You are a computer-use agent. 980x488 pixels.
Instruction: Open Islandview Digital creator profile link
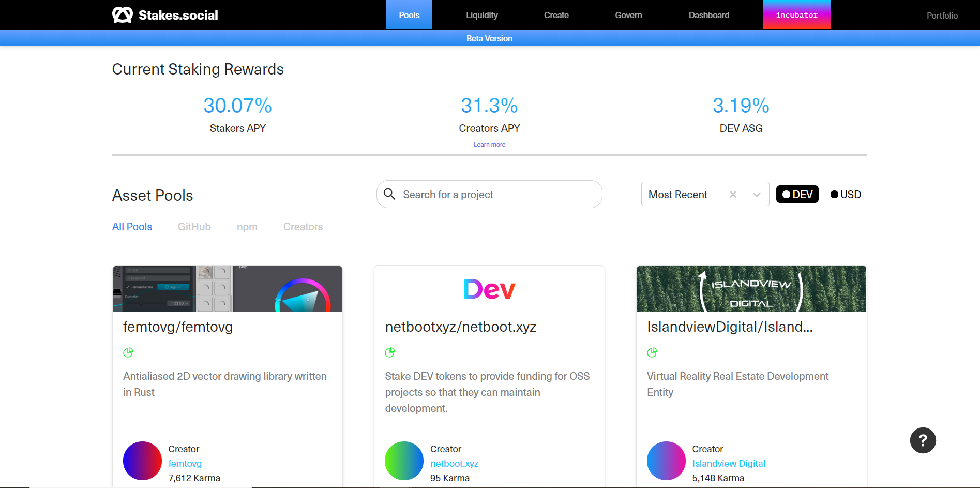(x=729, y=464)
